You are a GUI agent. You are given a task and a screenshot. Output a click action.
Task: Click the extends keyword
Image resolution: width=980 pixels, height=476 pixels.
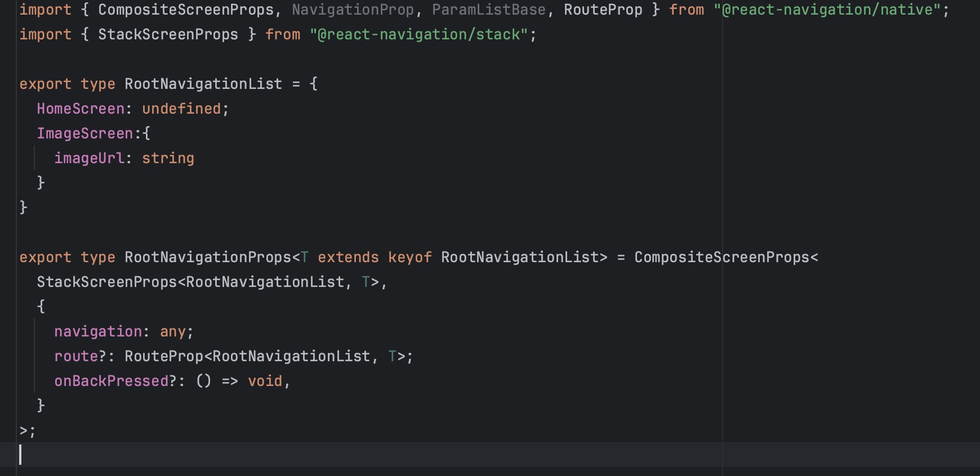coord(348,257)
